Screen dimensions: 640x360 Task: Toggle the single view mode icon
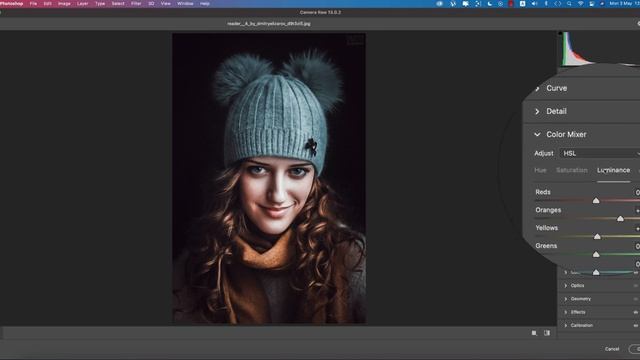pyautogui.click(x=534, y=333)
